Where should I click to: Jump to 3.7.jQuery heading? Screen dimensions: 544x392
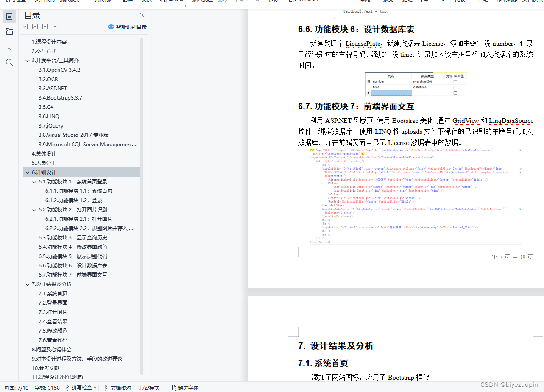[51, 126]
